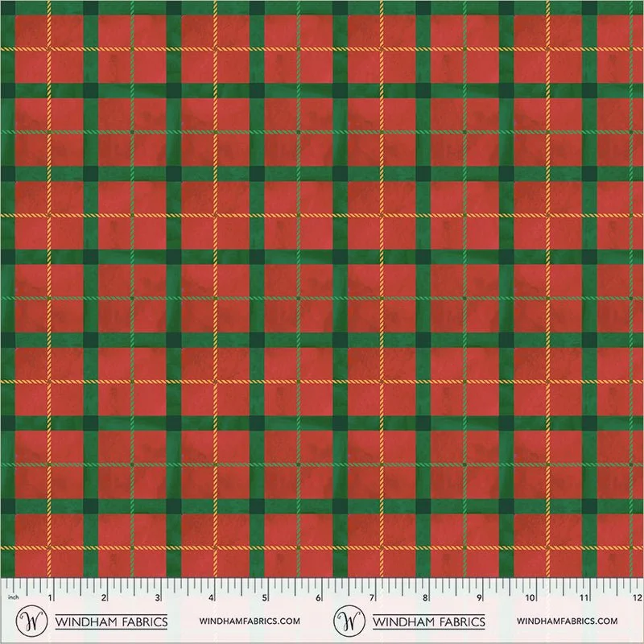Click the left WINDHAM FABRICS brand name
This screenshot has height=644, width=644.
point(111,621)
